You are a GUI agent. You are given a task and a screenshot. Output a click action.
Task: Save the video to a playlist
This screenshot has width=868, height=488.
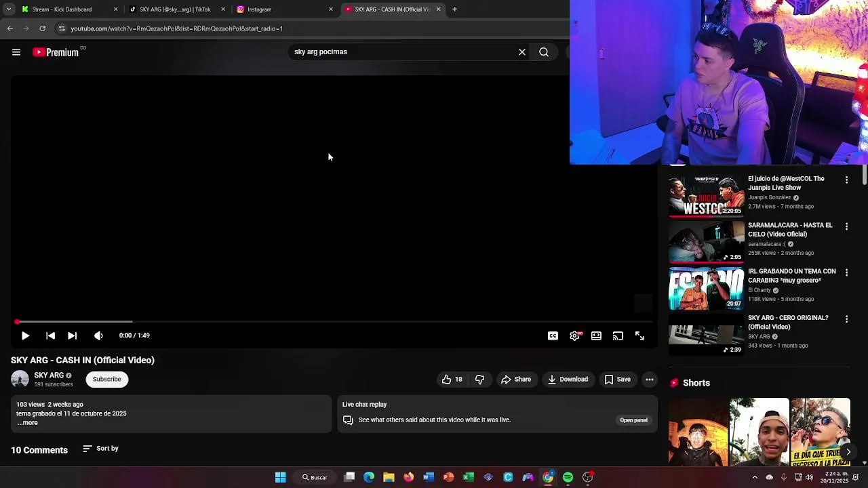(x=617, y=380)
